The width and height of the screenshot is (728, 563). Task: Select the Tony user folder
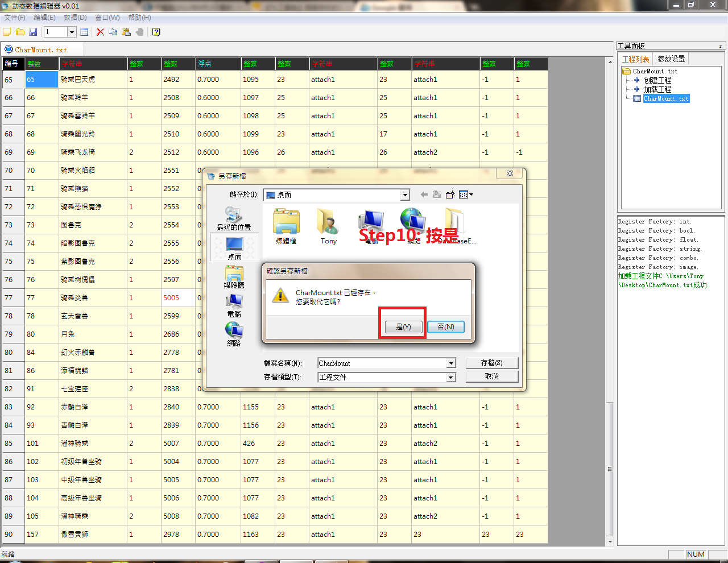coord(328,226)
